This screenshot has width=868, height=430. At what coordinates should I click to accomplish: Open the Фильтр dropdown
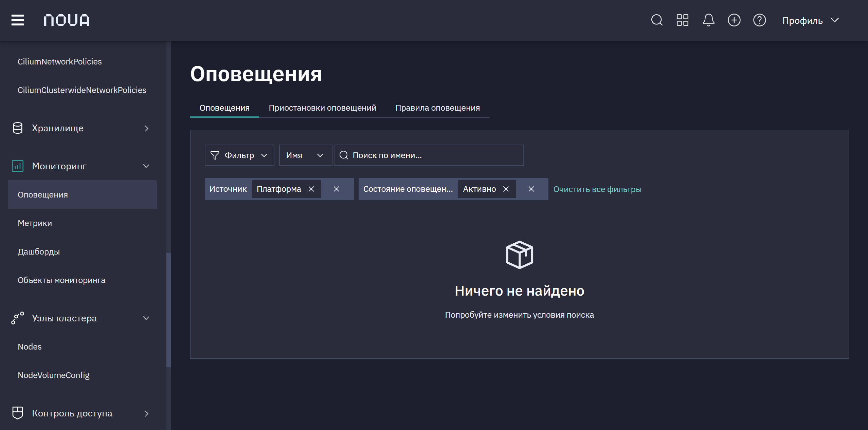[239, 155]
